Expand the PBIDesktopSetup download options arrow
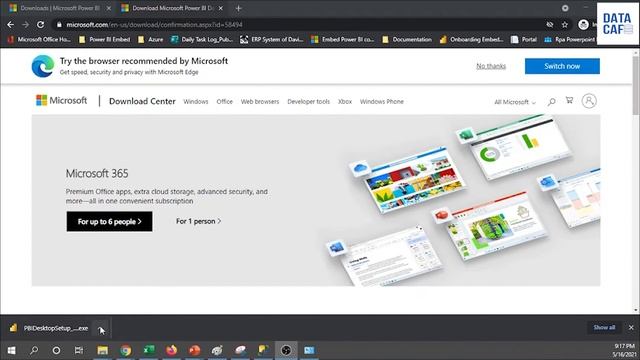The width and height of the screenshot is (640, 360). click(x=100, y=328)
